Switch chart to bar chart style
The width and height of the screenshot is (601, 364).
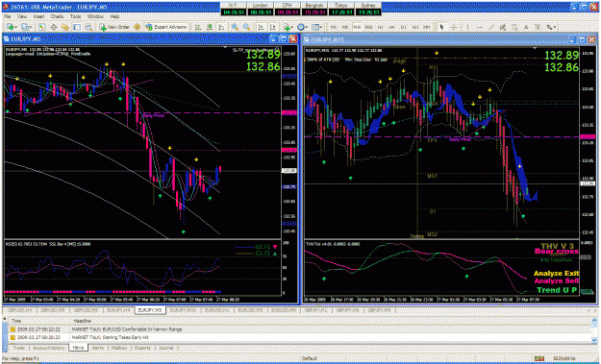coord(198,27)
